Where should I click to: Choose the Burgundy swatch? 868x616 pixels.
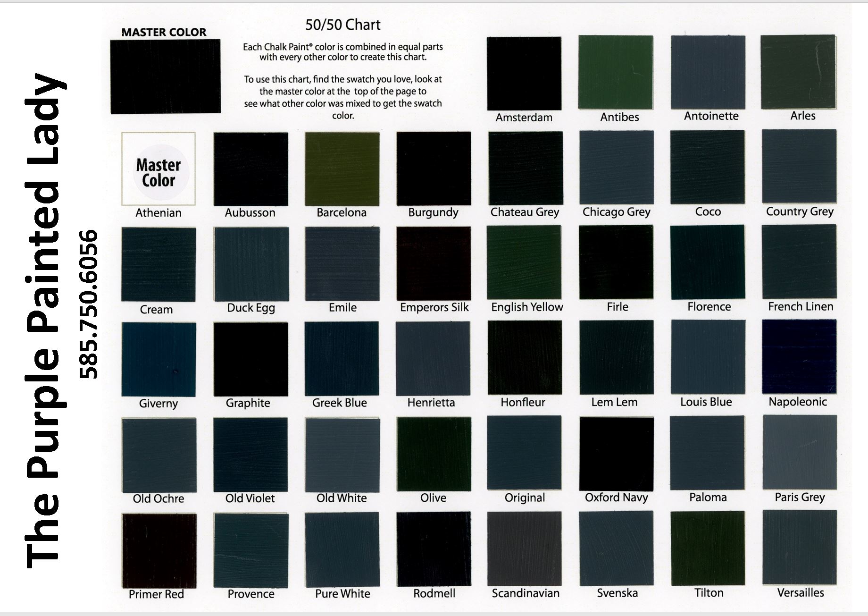point(434,168)
